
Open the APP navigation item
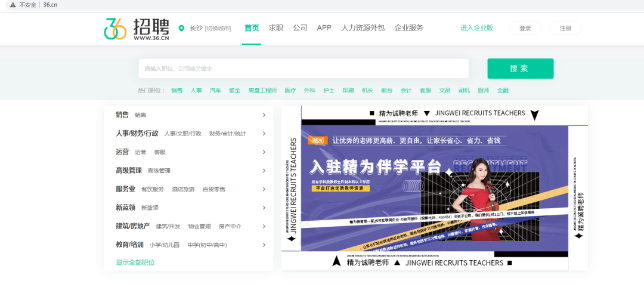[324, 28]
